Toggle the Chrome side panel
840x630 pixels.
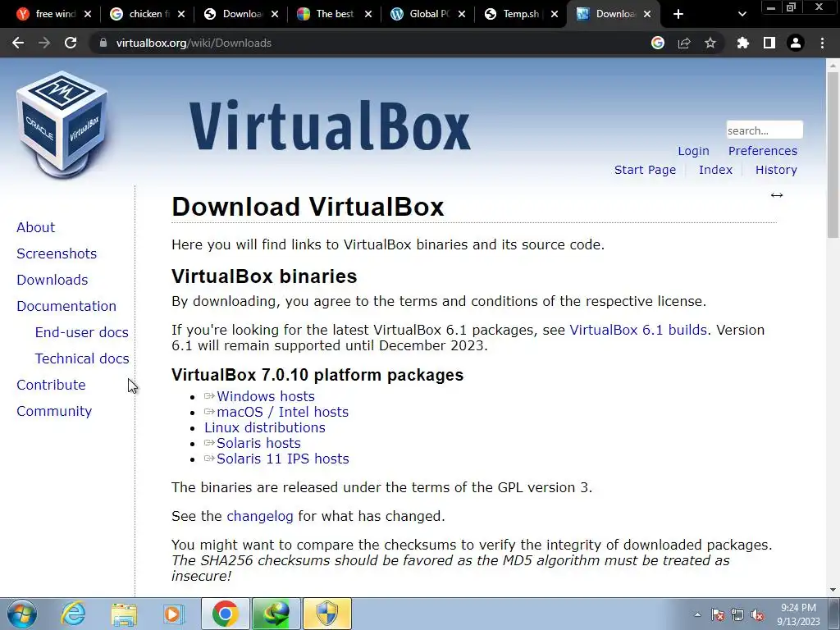point(769,43)
